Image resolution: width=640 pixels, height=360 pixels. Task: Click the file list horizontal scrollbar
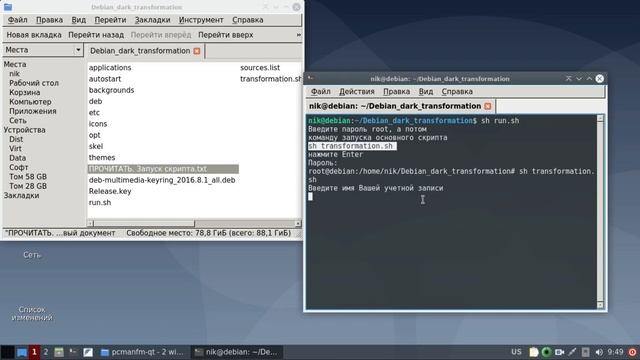[194, 223]
